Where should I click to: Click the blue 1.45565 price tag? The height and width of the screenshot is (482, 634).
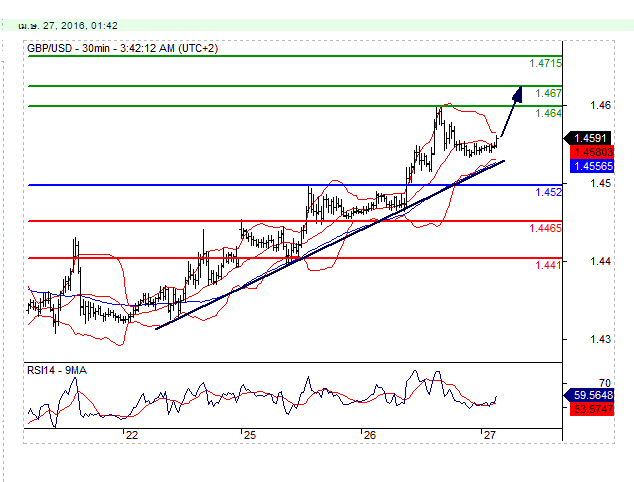(x=592, y=166)
